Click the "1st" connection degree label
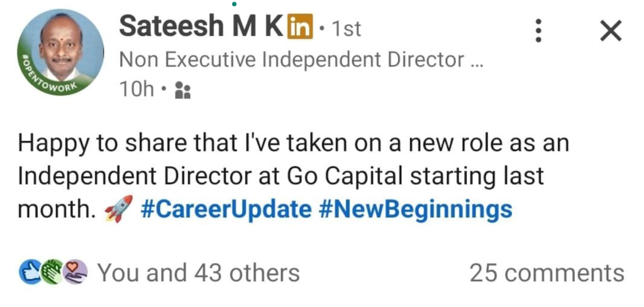This screenshot has width=644, height=307. point(345,29)
